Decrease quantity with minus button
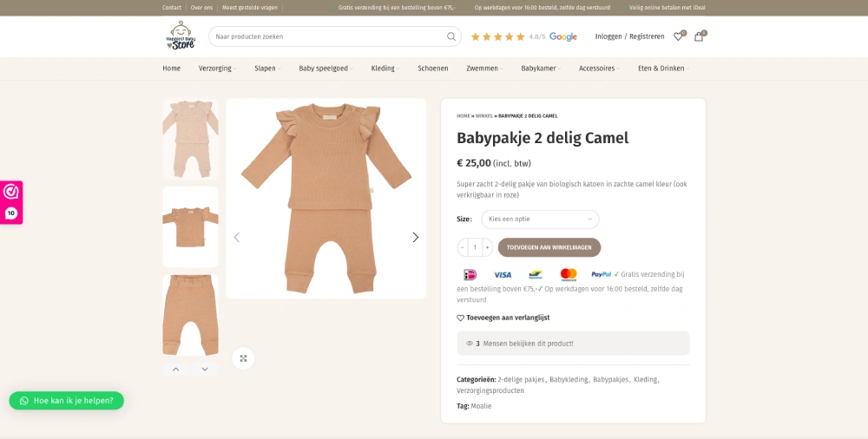Viewport: 868px width, 439px height. [463, 247]
